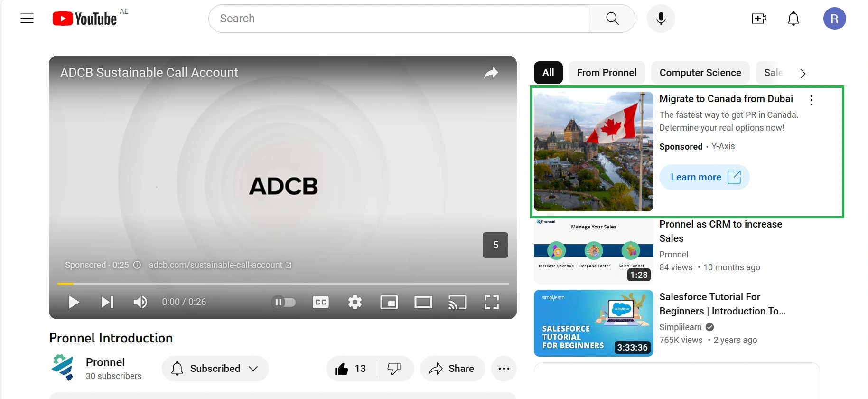Viewport: 868px width, 399px height.
Task: Click the skip countdown box showing 5
Action: [495, 245]
